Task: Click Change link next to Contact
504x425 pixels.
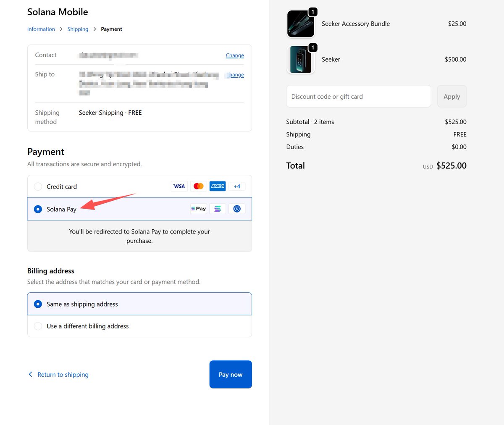Action: (235, 55)
